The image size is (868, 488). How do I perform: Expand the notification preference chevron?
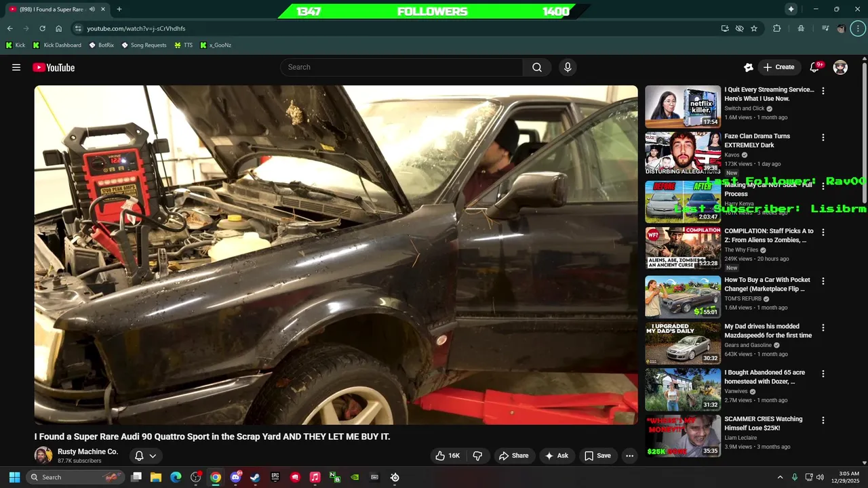pos(153,456)
